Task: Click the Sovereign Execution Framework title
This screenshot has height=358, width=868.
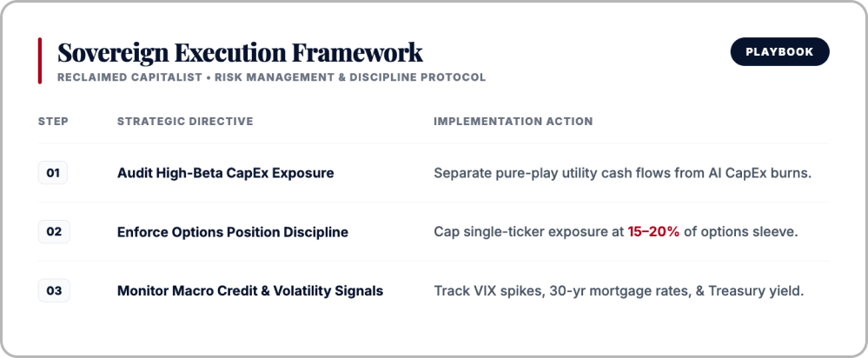Action: (241, 52)
